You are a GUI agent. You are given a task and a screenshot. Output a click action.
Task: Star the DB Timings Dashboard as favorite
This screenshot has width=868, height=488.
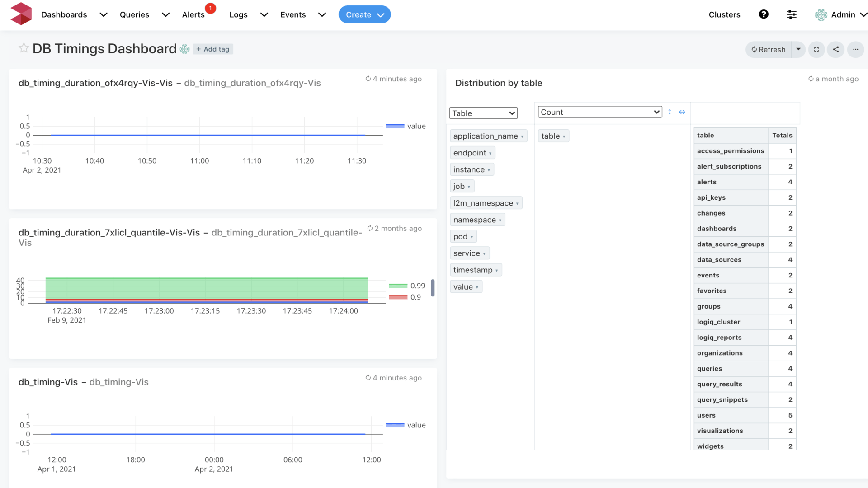click(24, 48)
